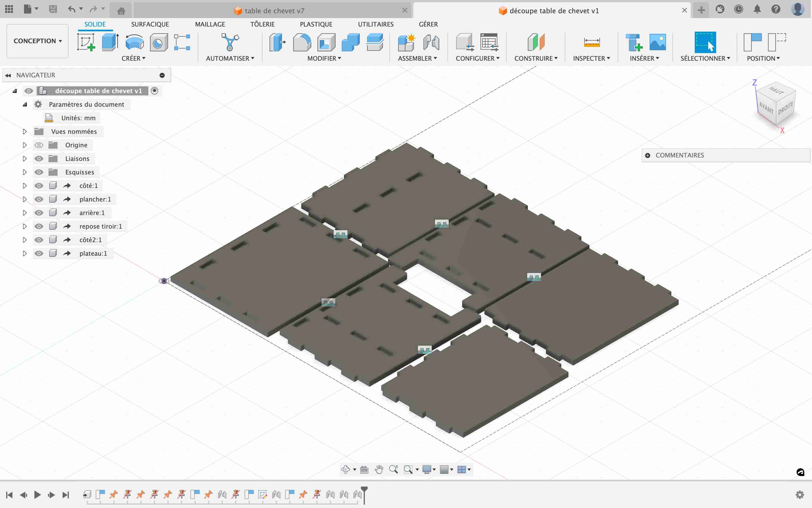Switch to the MAILLAGE tab
812x508 pixels.
[x=210, y=24]
